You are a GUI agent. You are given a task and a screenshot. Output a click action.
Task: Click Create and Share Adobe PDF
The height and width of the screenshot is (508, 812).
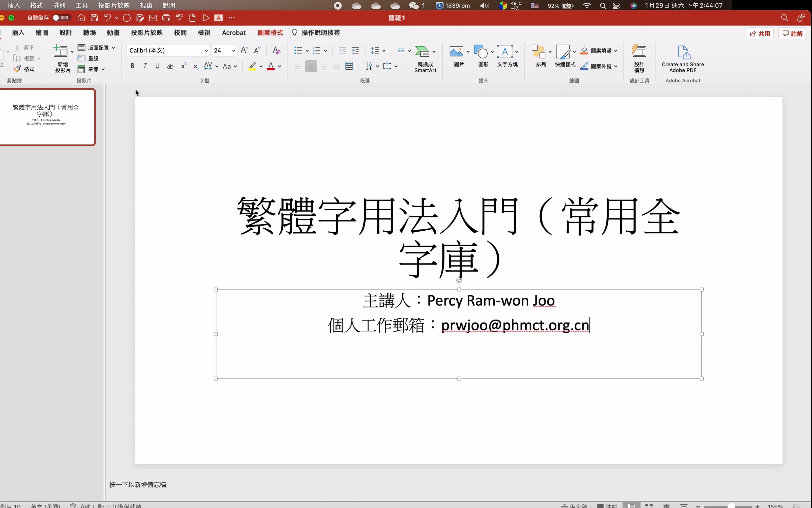coord(682,59)
